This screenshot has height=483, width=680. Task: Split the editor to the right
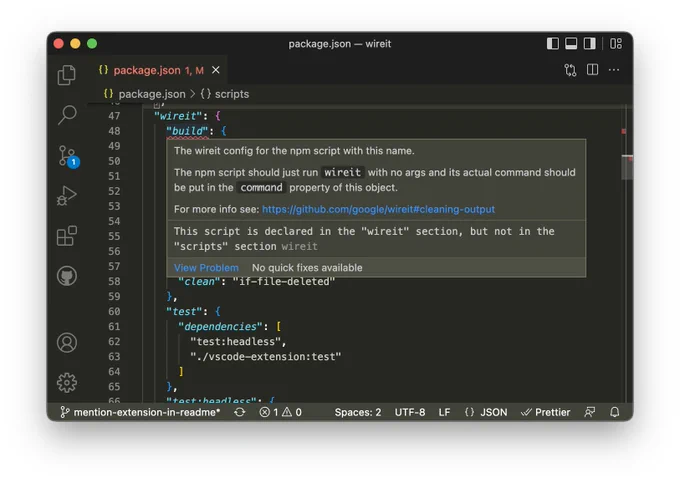tap(592, 70)
